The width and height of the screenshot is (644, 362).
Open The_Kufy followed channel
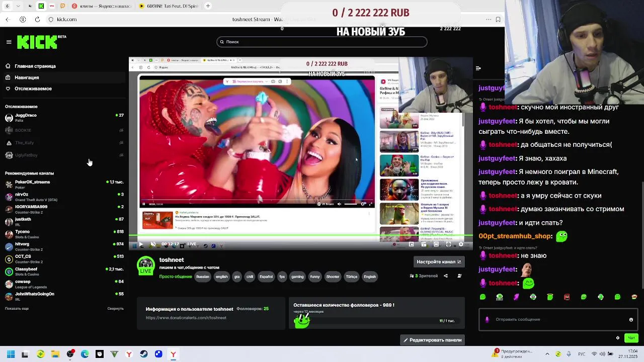[x=64, y=143]
